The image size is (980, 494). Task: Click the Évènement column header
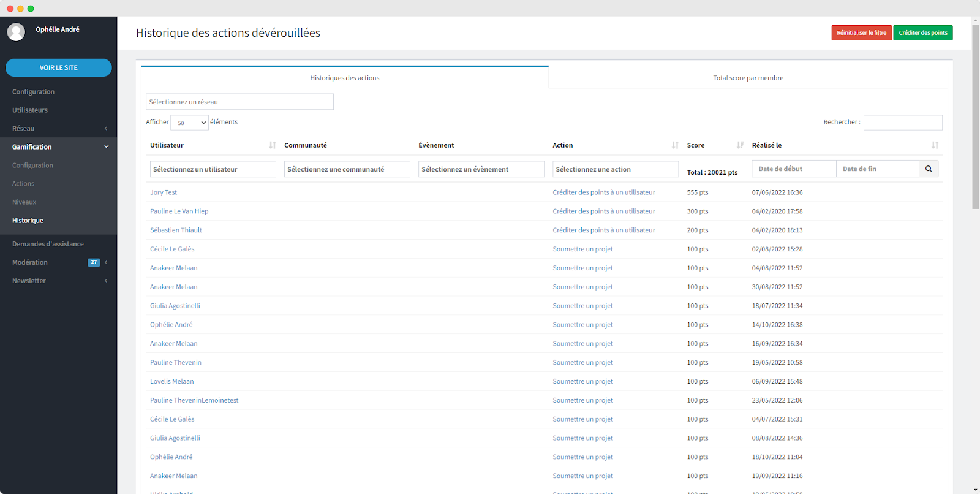coord(436,145)
